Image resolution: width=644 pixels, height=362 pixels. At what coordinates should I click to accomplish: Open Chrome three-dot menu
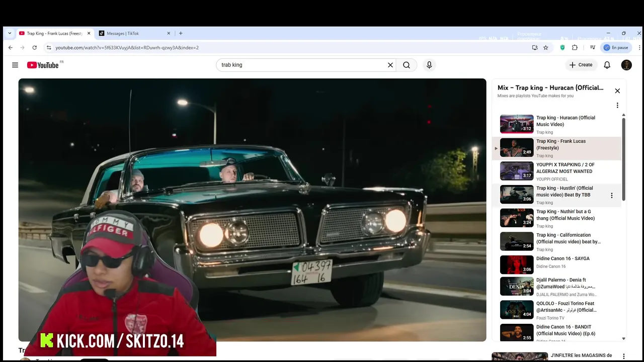pos(639,47)
